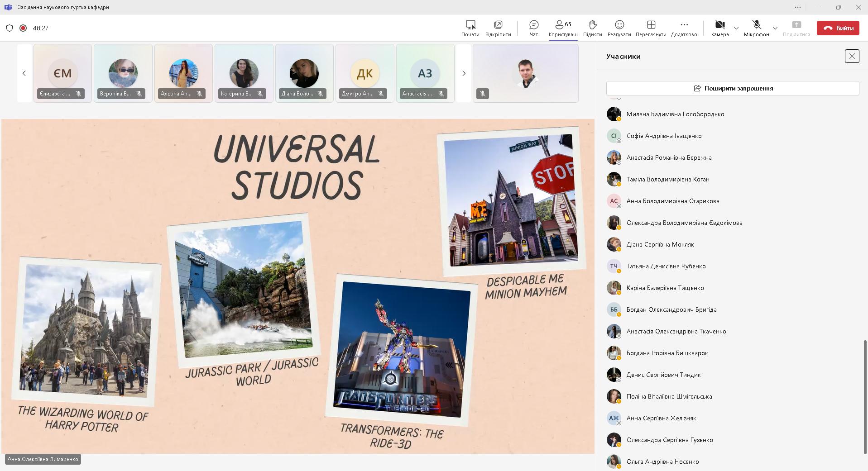Click the Поділитися share icon
This screenshot has width=868, height=471.
(796, 28)
